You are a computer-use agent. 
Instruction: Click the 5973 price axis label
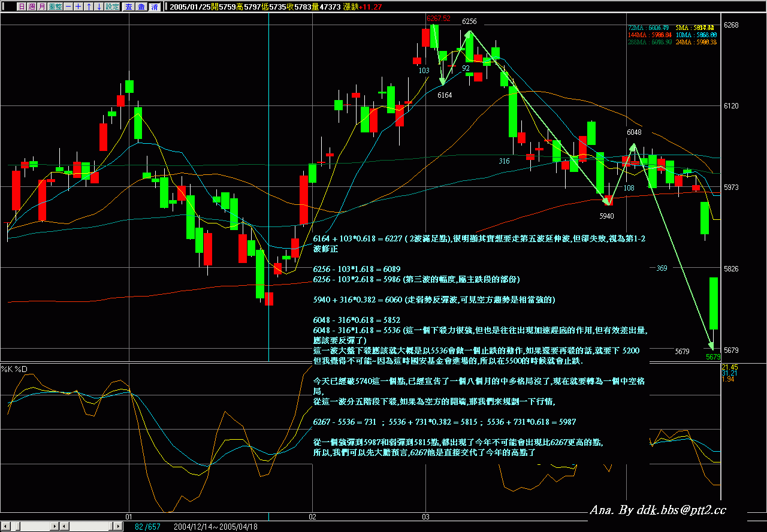[x=731, y=188]
